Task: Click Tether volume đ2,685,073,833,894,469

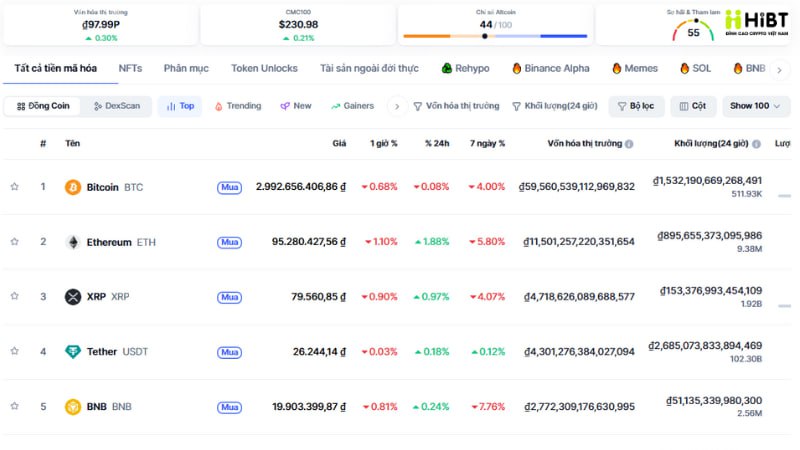Action: coord(705,346)
